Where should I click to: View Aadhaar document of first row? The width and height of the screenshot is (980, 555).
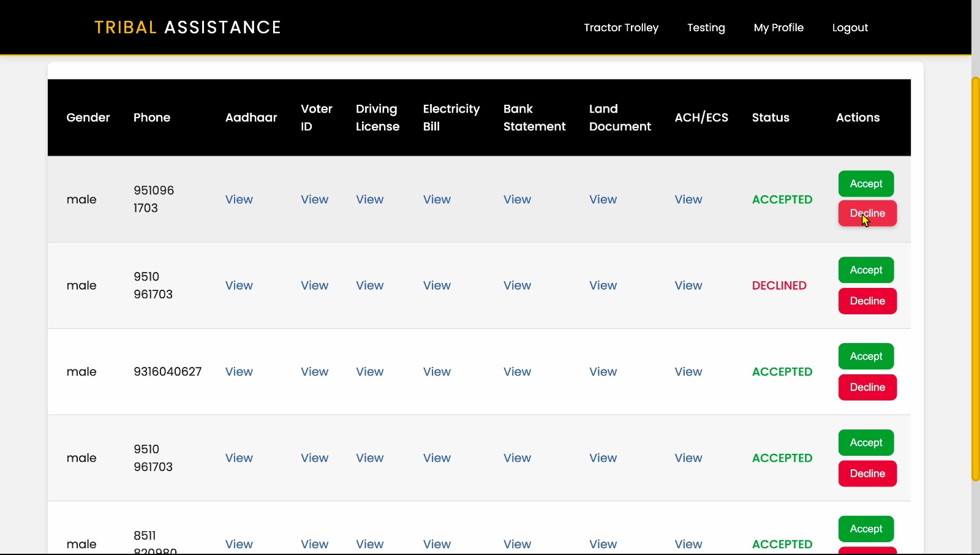pyautogui.click(x=239, y=200)
